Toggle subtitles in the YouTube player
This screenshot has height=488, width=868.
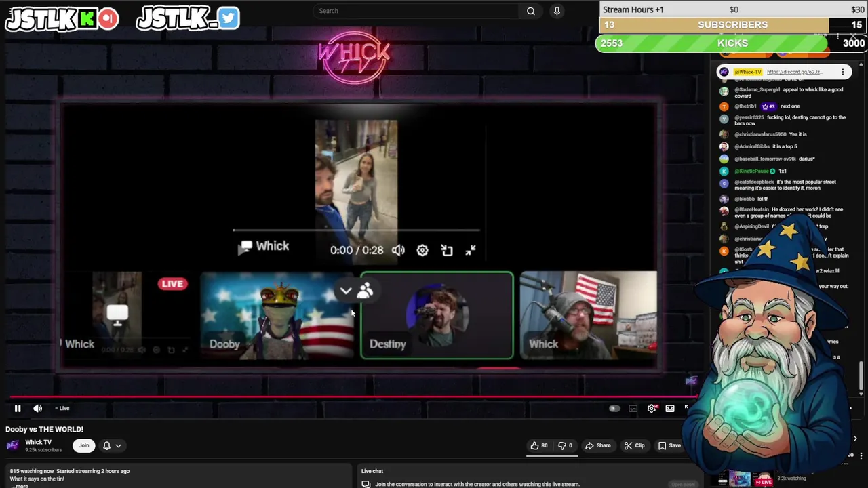633,408
